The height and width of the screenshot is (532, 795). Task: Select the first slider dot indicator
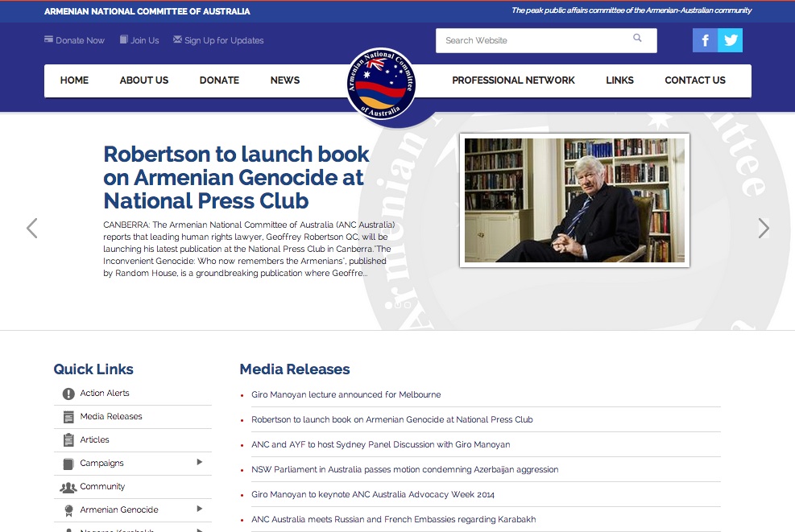pyautogui.click(x=388, y=305)
